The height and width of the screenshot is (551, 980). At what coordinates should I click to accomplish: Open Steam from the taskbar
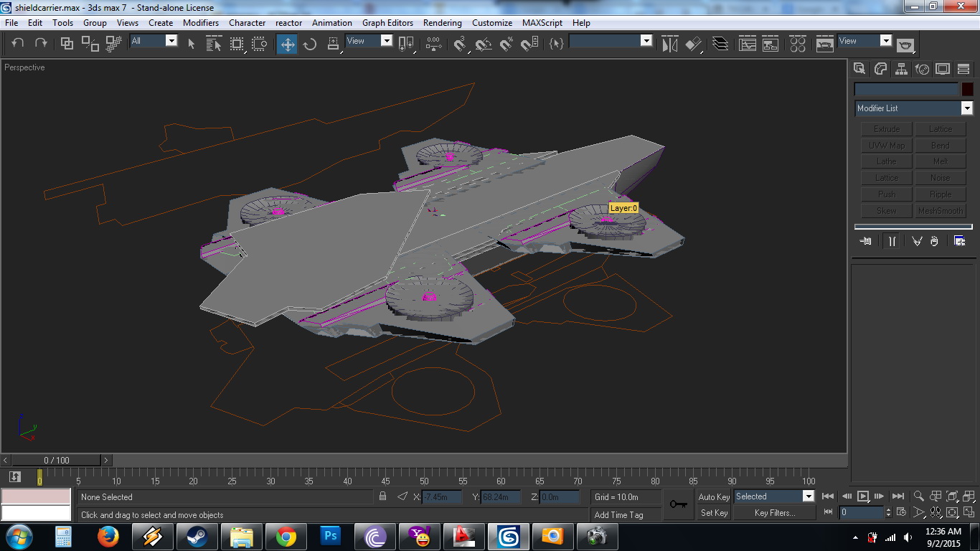pyautogui.click(x=197, y=536)
